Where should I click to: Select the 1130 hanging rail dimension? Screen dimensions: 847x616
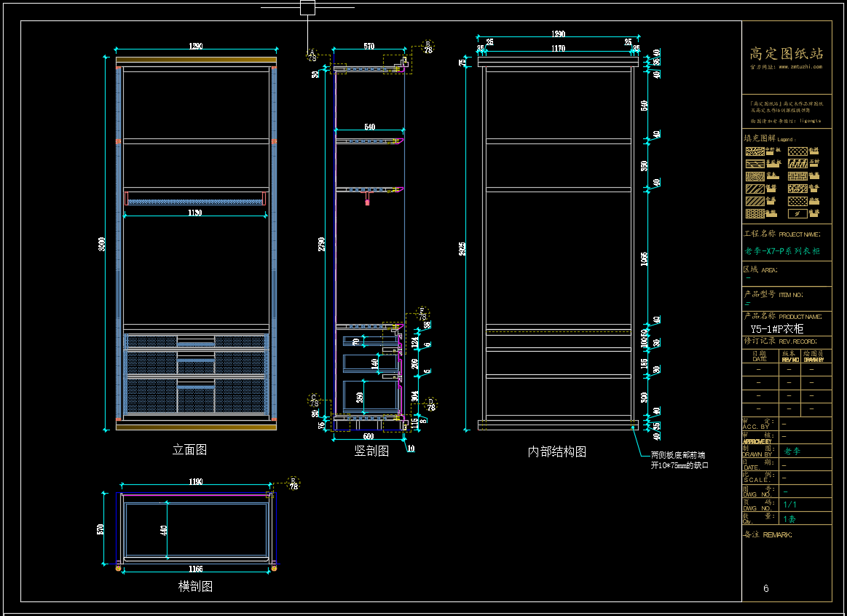(195, 213)
